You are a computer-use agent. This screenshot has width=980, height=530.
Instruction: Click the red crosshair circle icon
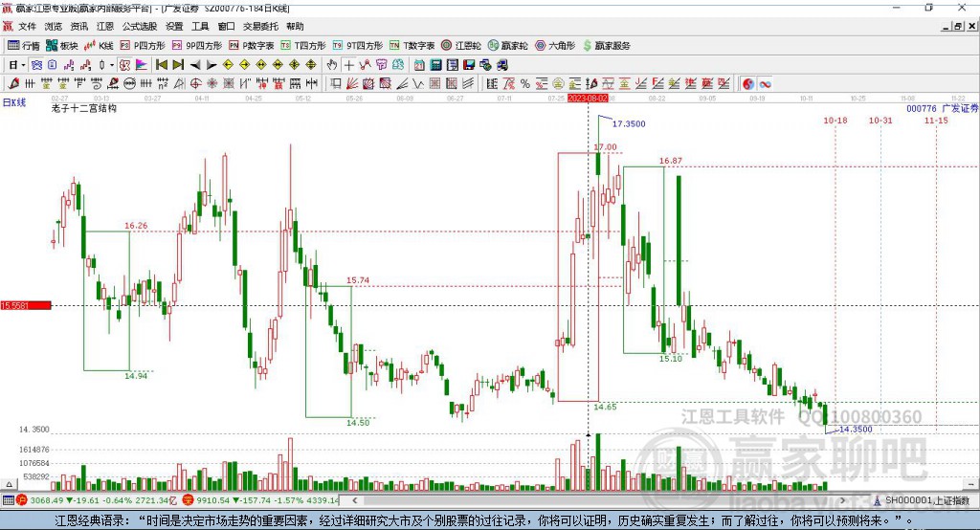point(195,83)
